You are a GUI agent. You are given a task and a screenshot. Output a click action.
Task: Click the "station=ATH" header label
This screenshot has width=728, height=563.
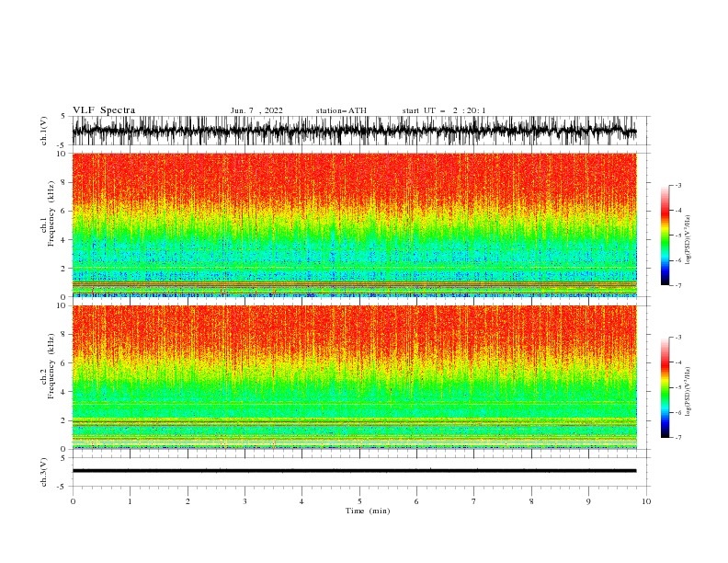(341, 110)
